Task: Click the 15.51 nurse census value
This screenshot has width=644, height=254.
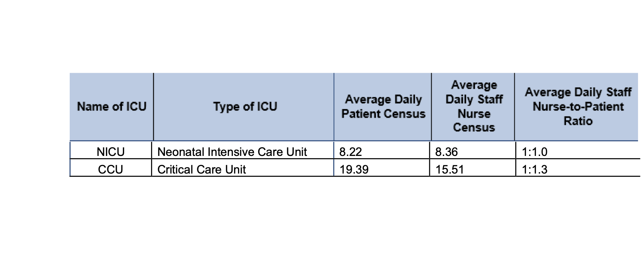Action: pos(449,170)
